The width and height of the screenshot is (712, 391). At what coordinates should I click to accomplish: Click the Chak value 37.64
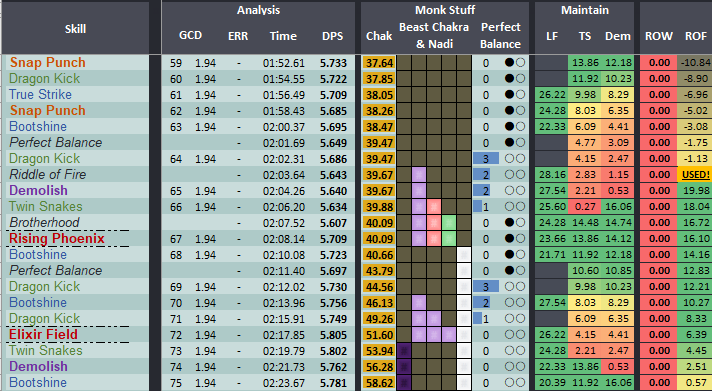click(379, 63)
